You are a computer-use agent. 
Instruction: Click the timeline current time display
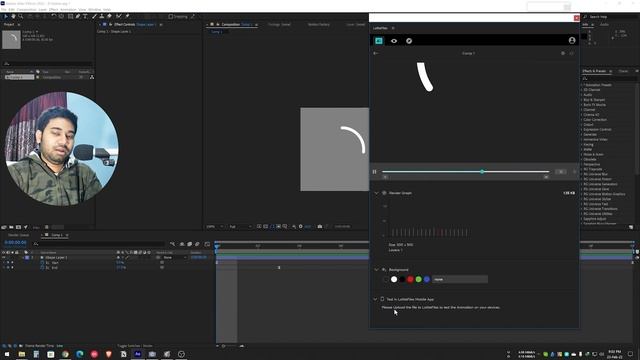16,242
